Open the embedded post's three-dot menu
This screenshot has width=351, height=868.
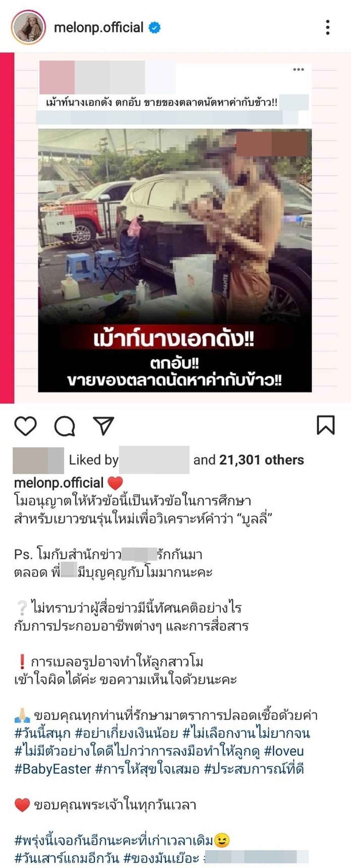click(x=298, y=69)
